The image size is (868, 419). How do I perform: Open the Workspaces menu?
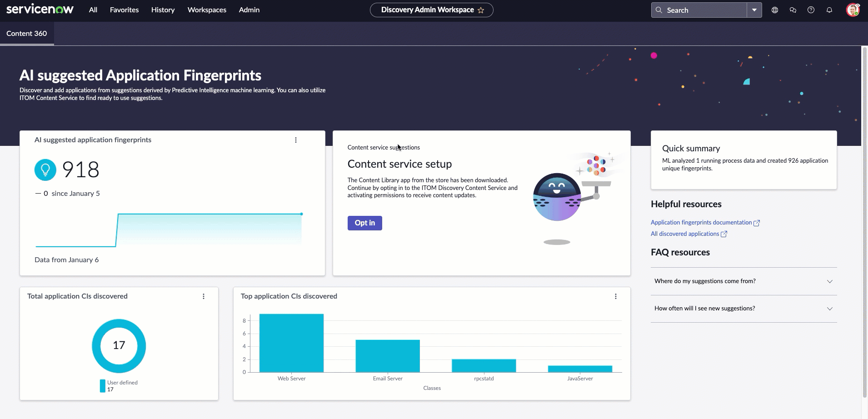(x=207, y=10)
